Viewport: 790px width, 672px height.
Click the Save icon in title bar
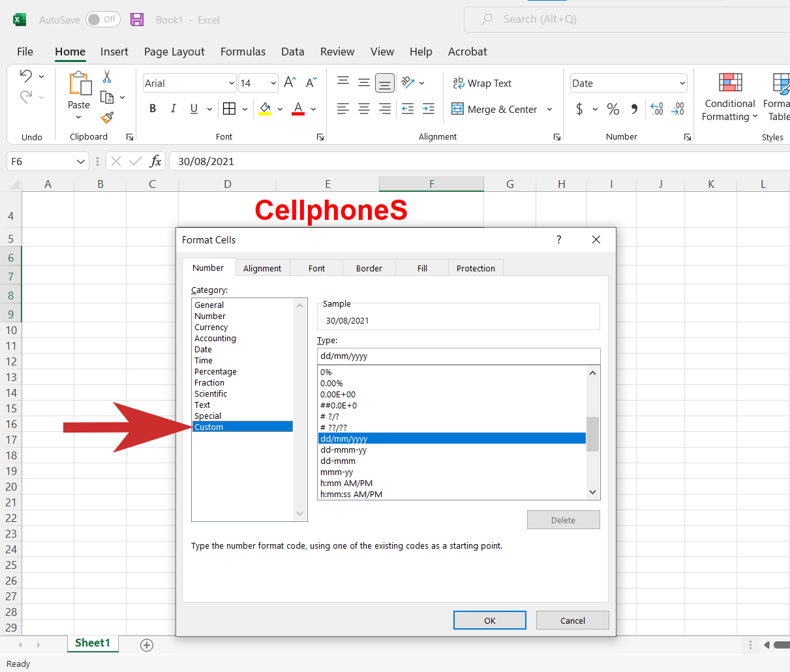click(137, 20)
